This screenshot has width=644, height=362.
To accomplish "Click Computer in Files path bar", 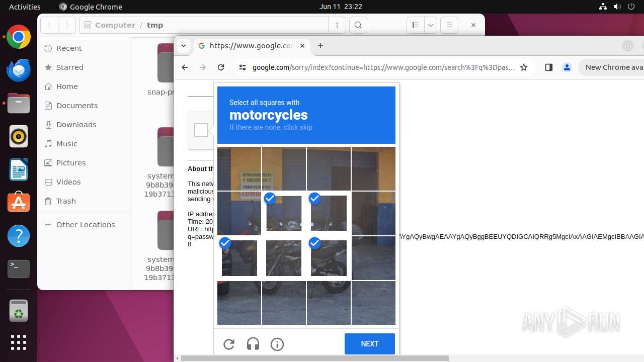I will click(115, 25).
